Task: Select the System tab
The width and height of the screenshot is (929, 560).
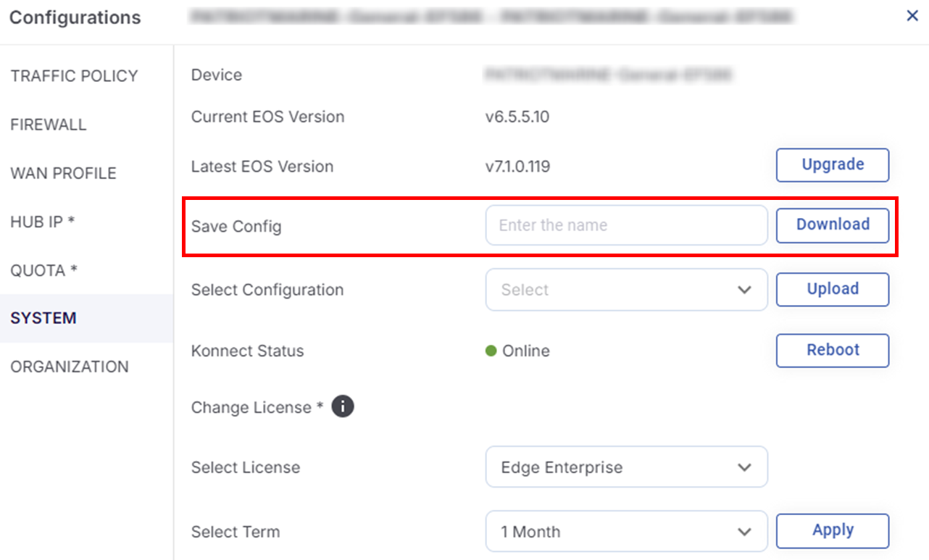Action: [43, 318]
